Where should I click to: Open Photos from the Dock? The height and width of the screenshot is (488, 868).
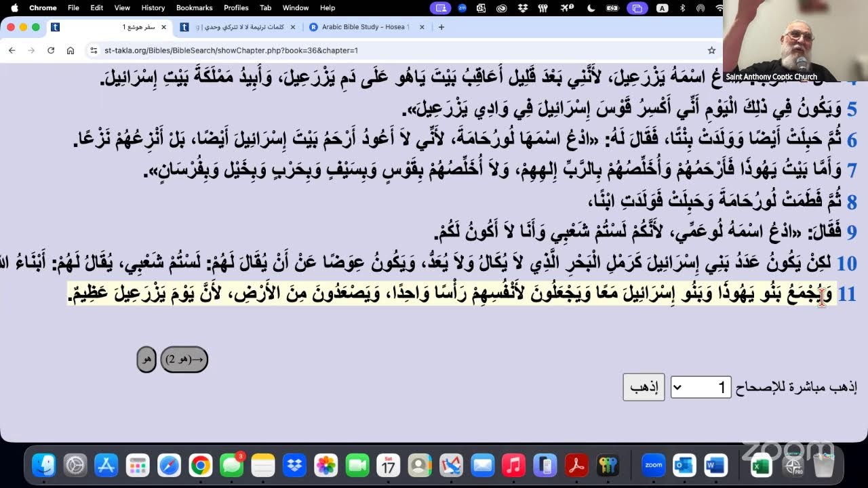(325, 465)
